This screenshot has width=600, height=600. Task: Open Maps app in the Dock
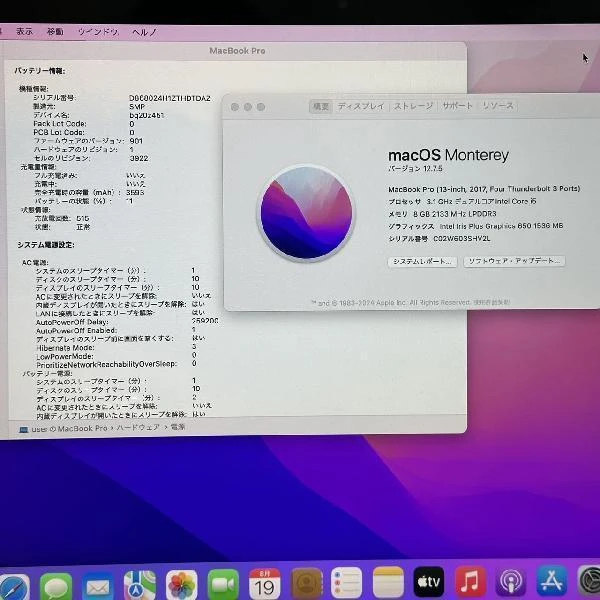coord(140,585)
